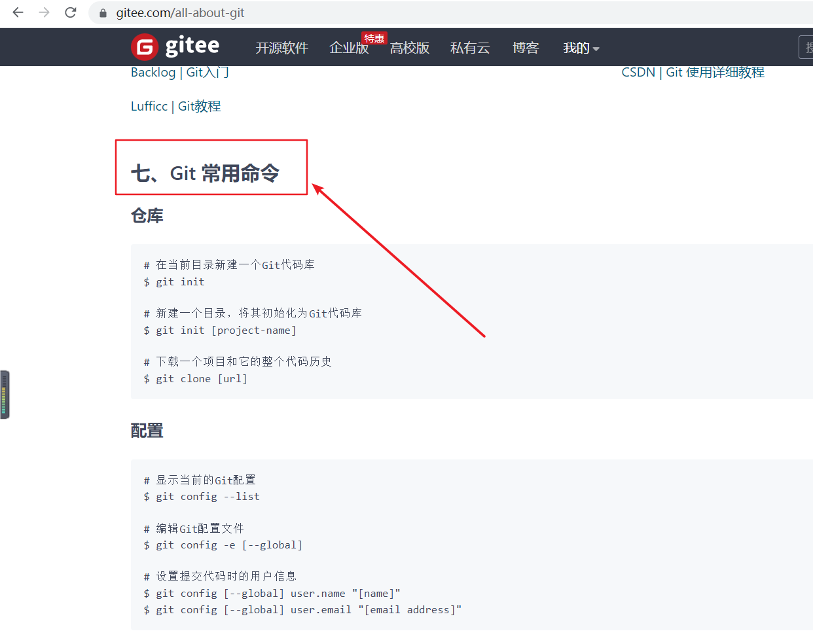813x644 pixels.
Task: Select 开源软件 in the navigation bar
Action: pos(282,48)
